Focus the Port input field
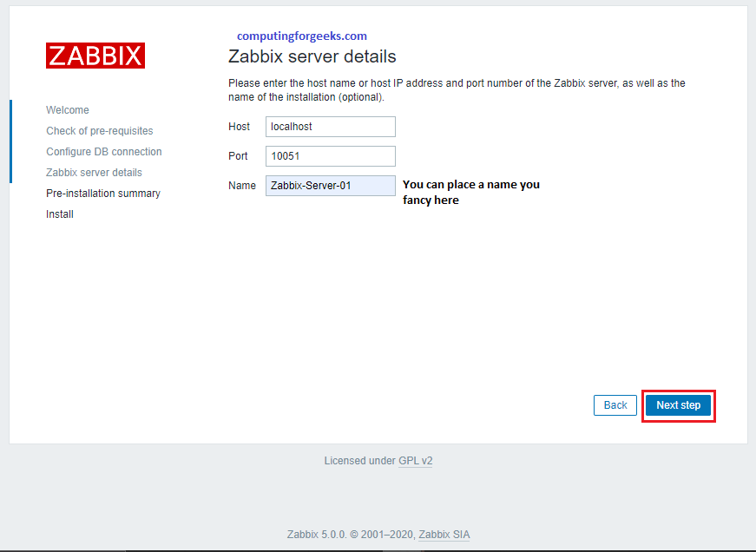The image size is (756, 552). [331, 156]
